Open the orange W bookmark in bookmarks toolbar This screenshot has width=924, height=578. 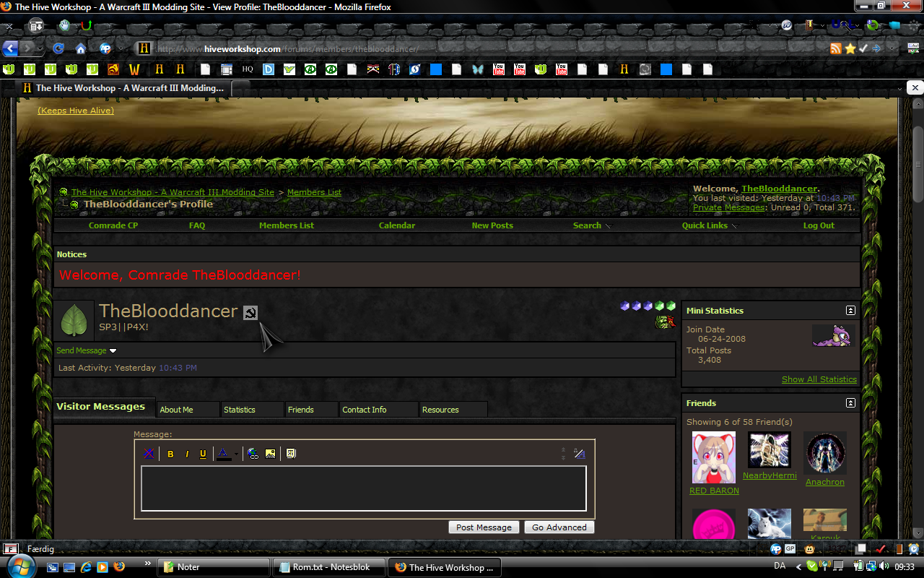tap(134, 69)
